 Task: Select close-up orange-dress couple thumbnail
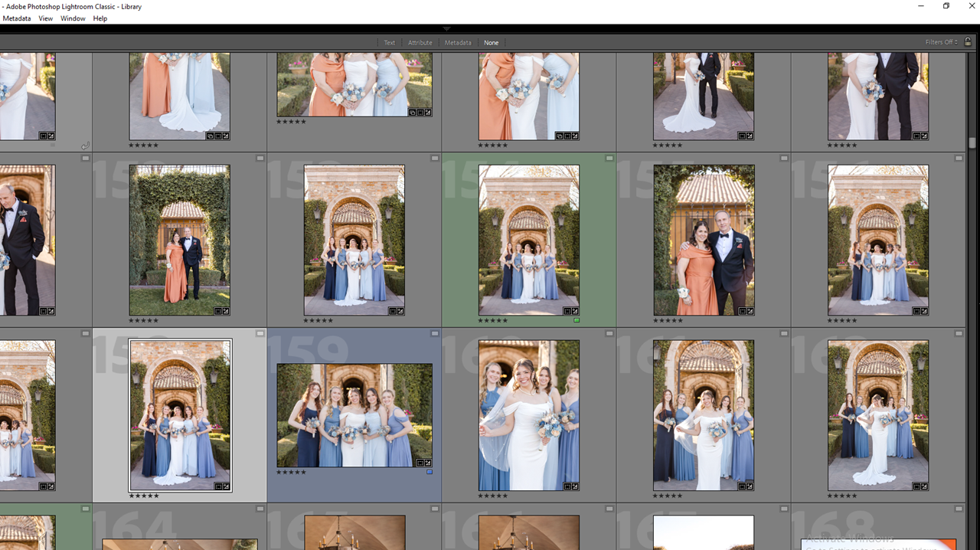point(704,240)
